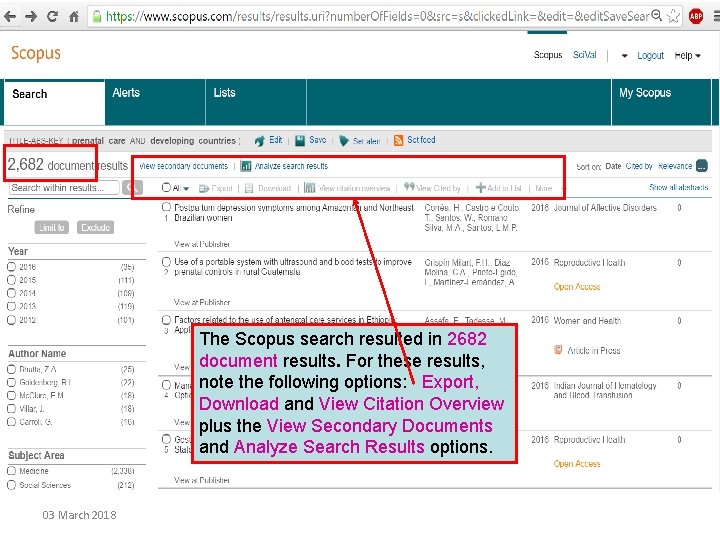This screenshot has height=540, width=720.
Task: Reload the page with the refresh icon
Action: pyautogui.click(x=52, y=17)
